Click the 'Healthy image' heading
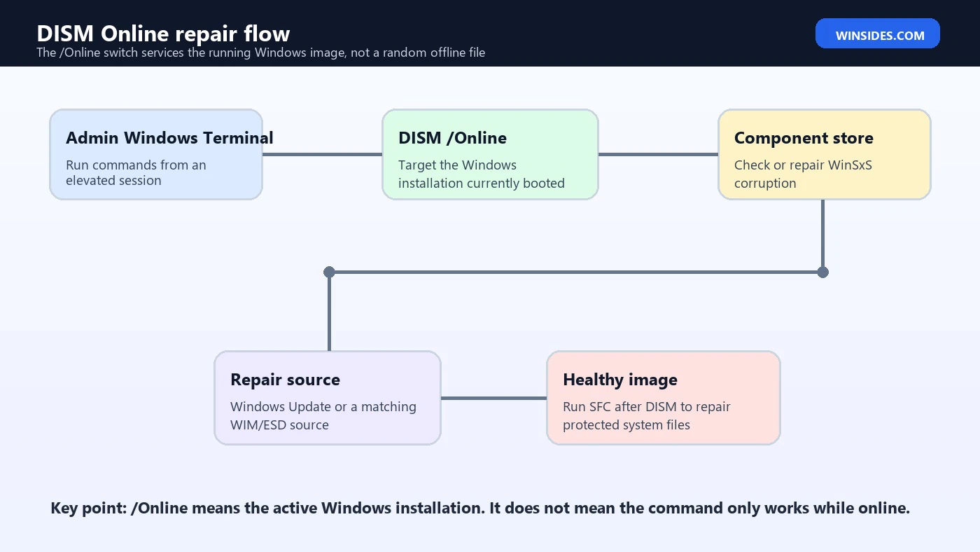980x552 pixels. click(x=620, y=380)
